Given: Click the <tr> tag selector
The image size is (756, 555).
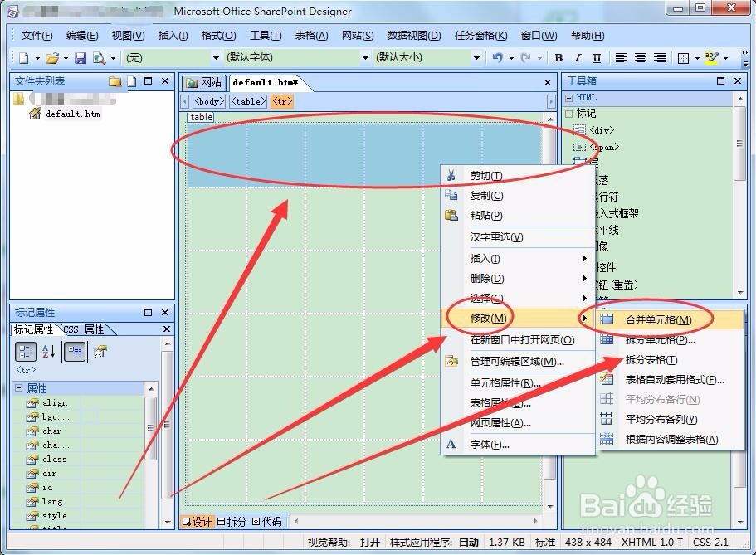Looking at the screenshot, I should pos(282,101).
